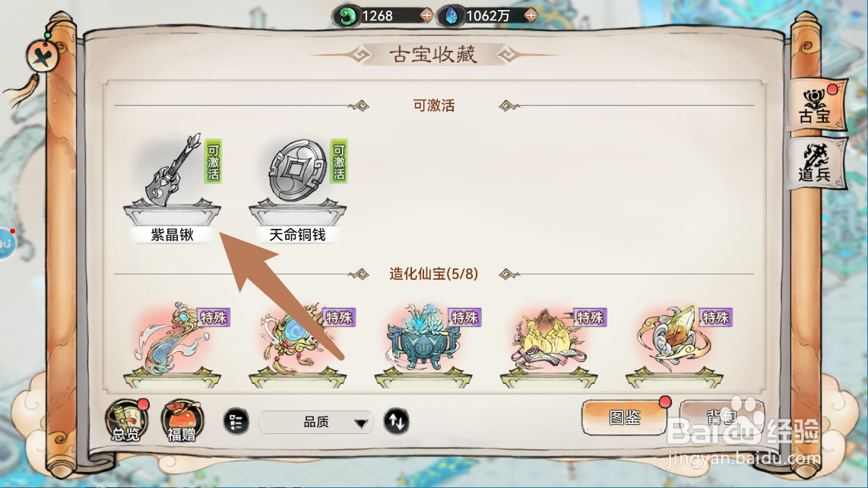Open the 总览 overview icon
Image resolution: width=868 pixels, height=488 pixels.
(128, 420)
